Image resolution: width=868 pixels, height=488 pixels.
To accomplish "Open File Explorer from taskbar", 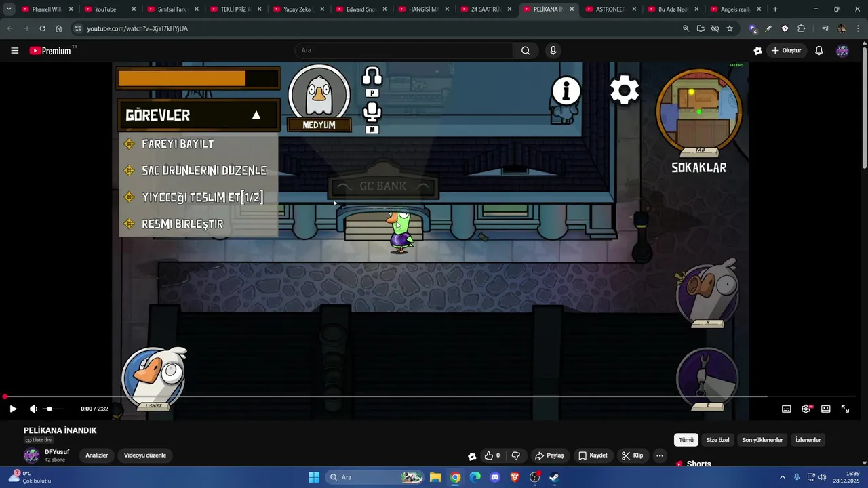I will coord(435,477).
